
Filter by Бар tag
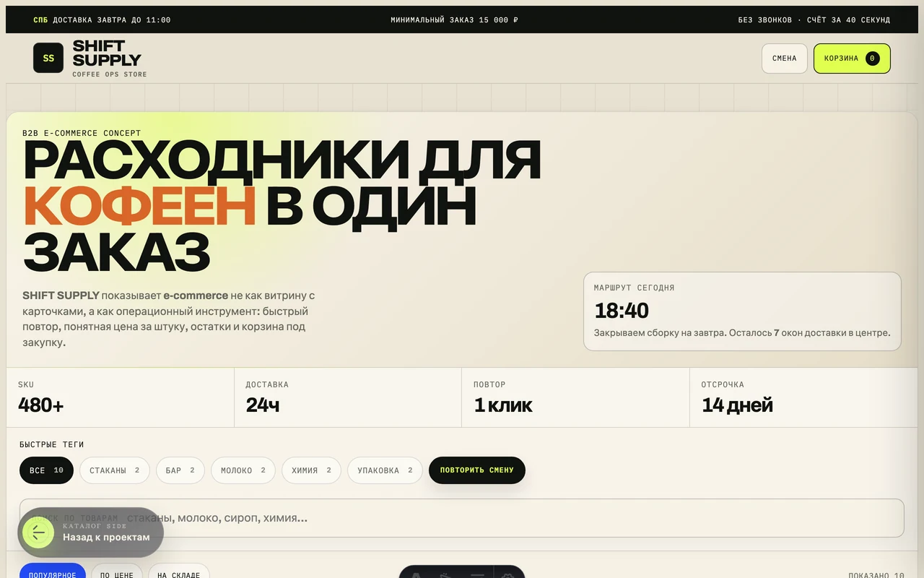[180, 470]
